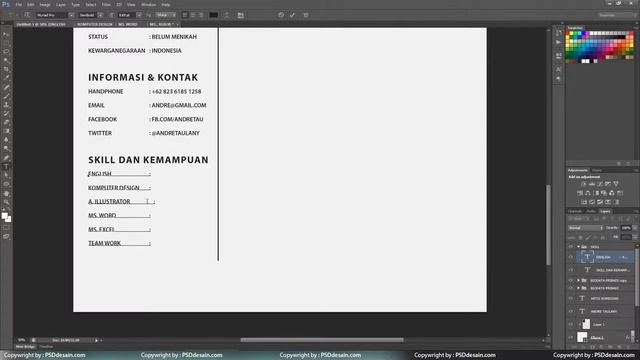The height and width of the screenshot is (360, 640).
Task: Select the Lasso tool
Action: (x=6, y=52)
